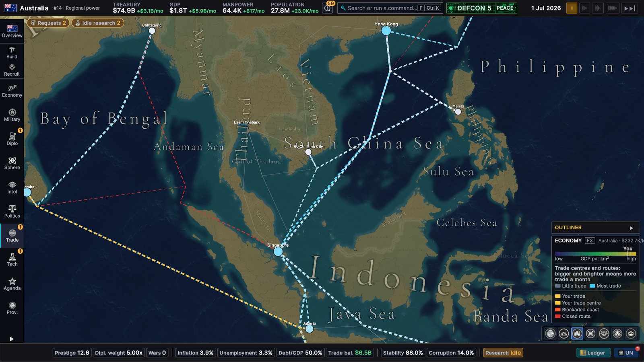This screenshot has width=644, height=362.
Task: Open the Economy sidebar panel
Action: tap(12, 91)
